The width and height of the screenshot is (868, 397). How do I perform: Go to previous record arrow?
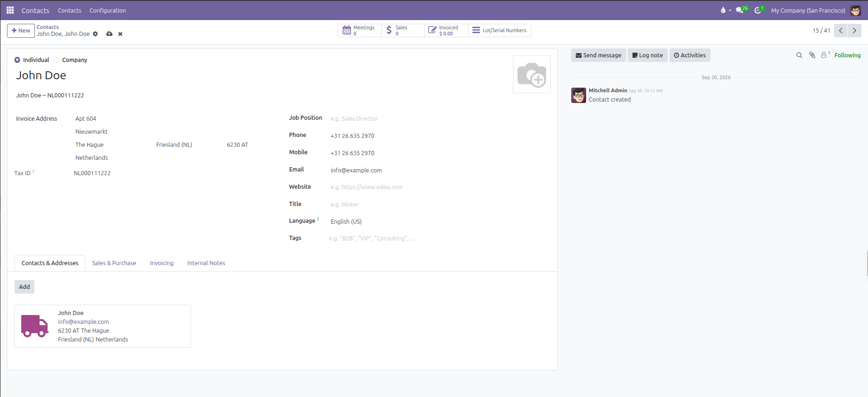(841, 30)
